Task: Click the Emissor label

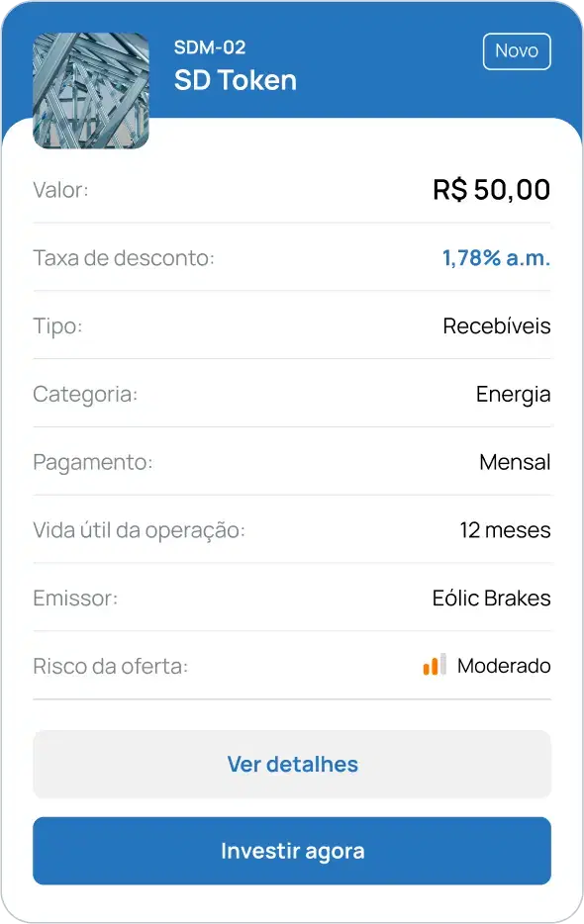Action: click(x=75, y=599)
